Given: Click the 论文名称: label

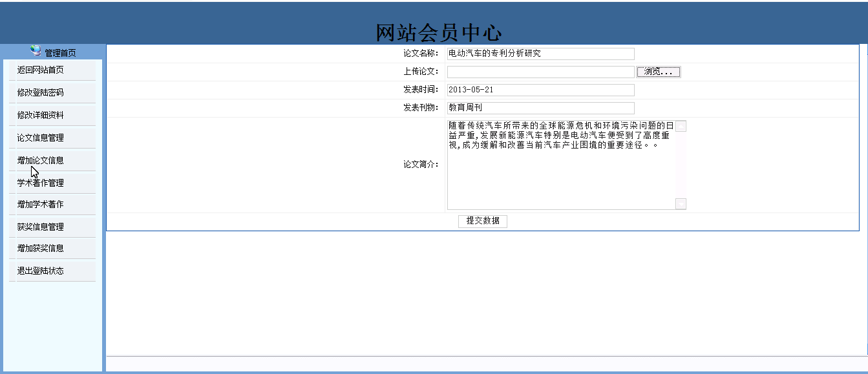Looking at the screenshot, I should click(x=421, y=54).
